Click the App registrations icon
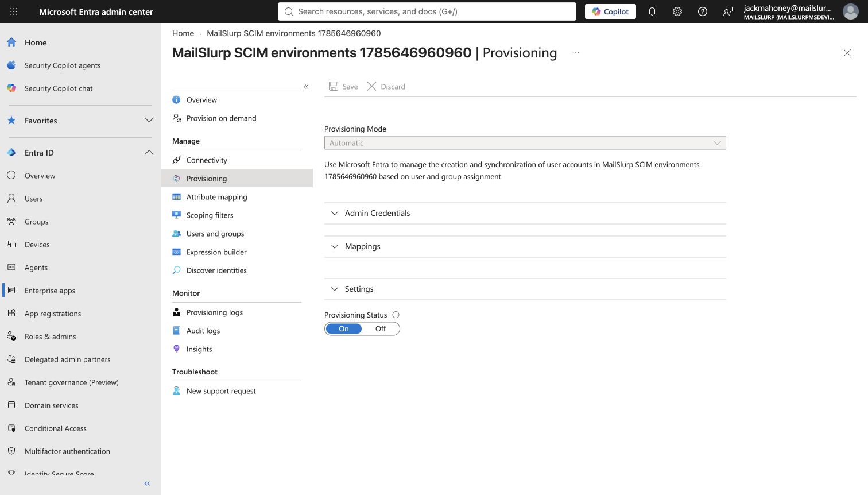This screenshot has height=495, width=868. pyautogui.click(x=11, y=314)
